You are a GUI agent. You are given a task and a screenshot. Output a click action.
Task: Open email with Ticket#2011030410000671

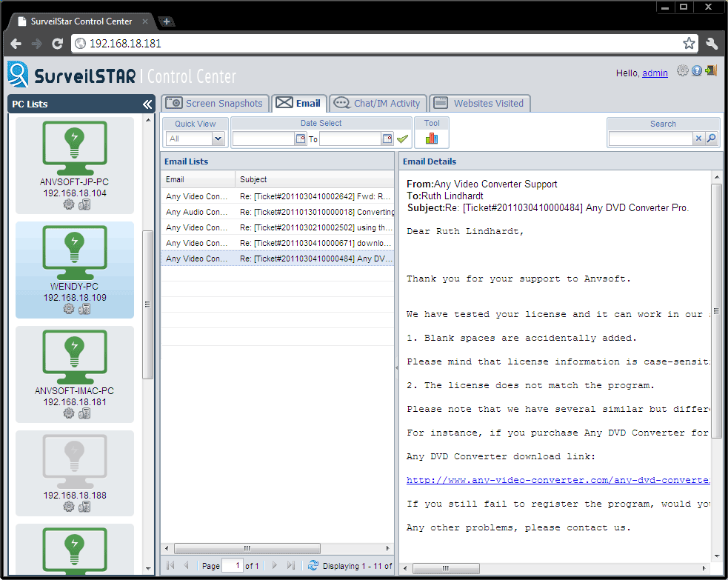click(278, 243)
